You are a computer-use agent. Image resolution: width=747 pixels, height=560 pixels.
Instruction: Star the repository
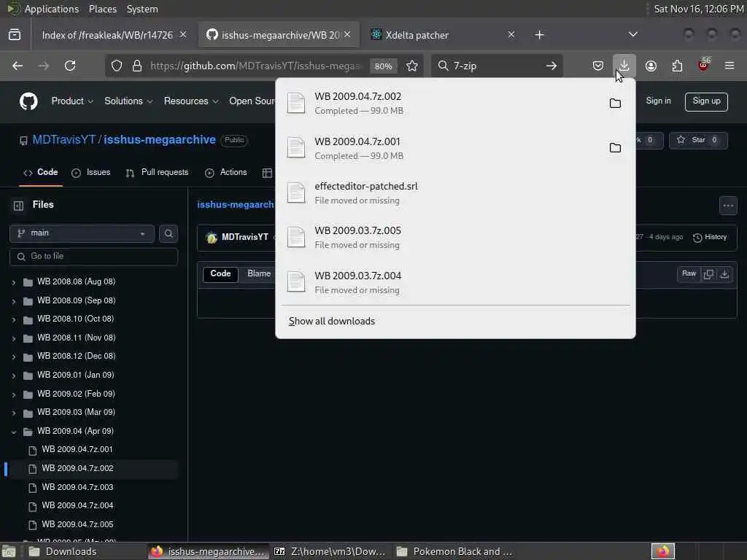pos(698,140)
